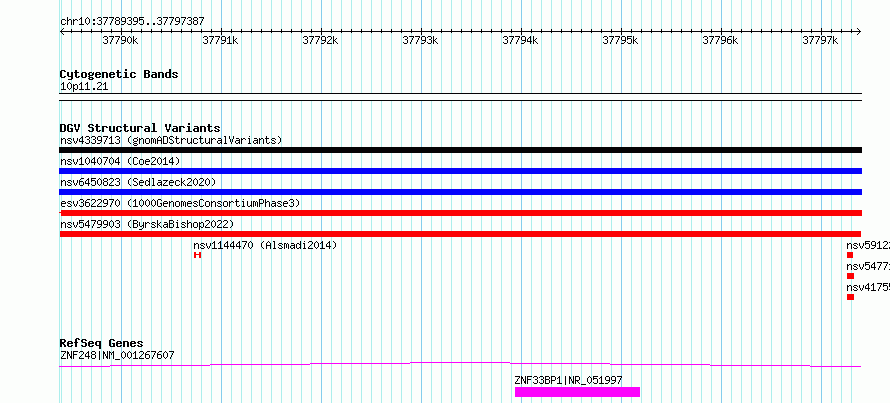
Task: Click the right arrowhead of the ruler
Action: click(858, 32)
